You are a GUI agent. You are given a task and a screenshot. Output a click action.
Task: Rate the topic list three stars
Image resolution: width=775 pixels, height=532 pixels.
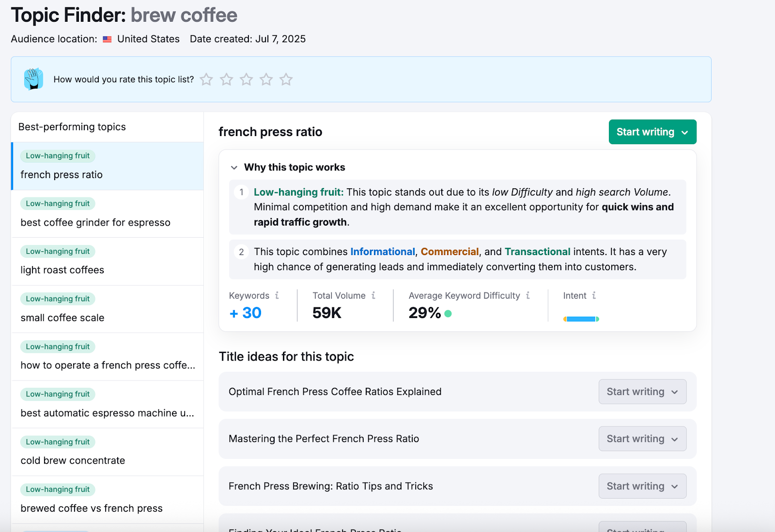(247, 79)
